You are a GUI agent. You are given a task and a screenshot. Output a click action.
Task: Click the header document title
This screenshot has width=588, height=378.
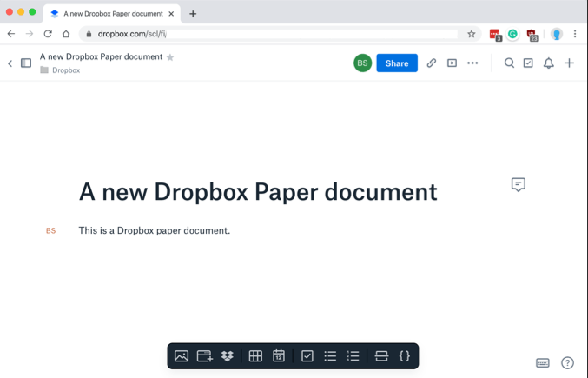(x=102, y=57)
